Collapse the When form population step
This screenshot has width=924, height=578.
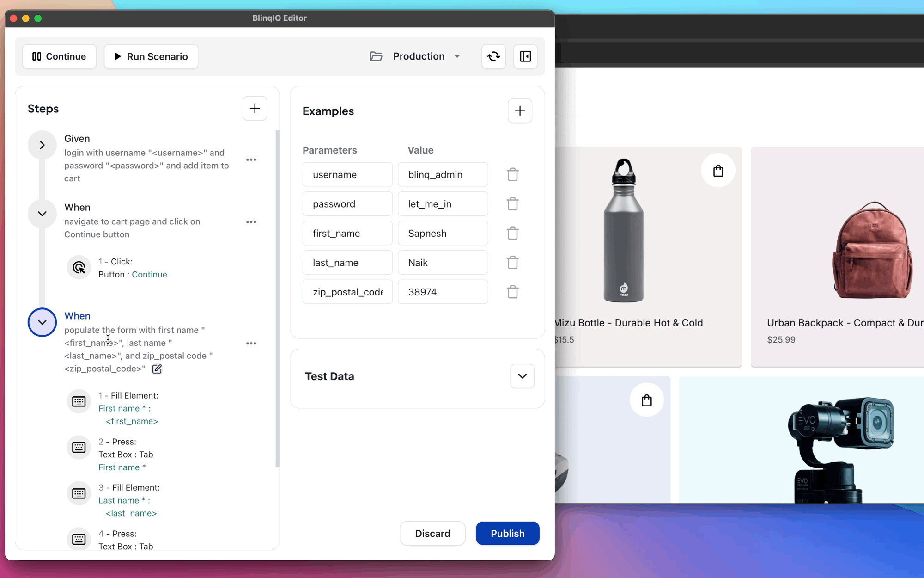click(41, 322)
